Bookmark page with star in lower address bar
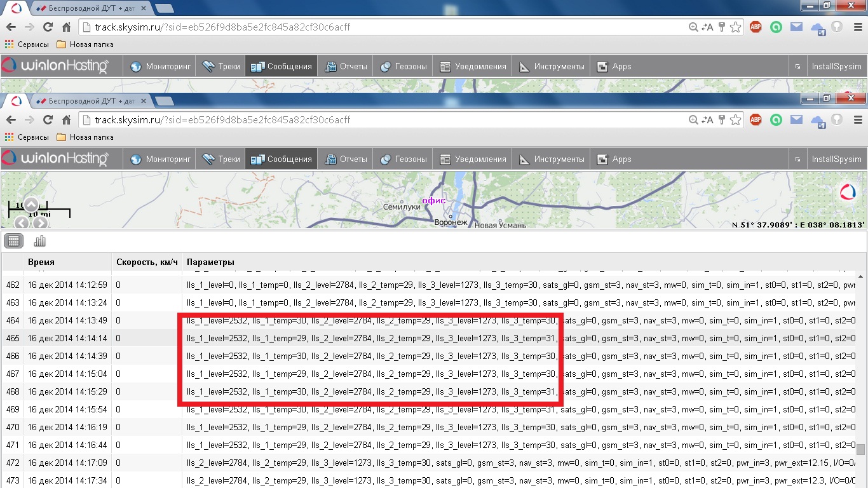868x488 pixels. point(735,119)
